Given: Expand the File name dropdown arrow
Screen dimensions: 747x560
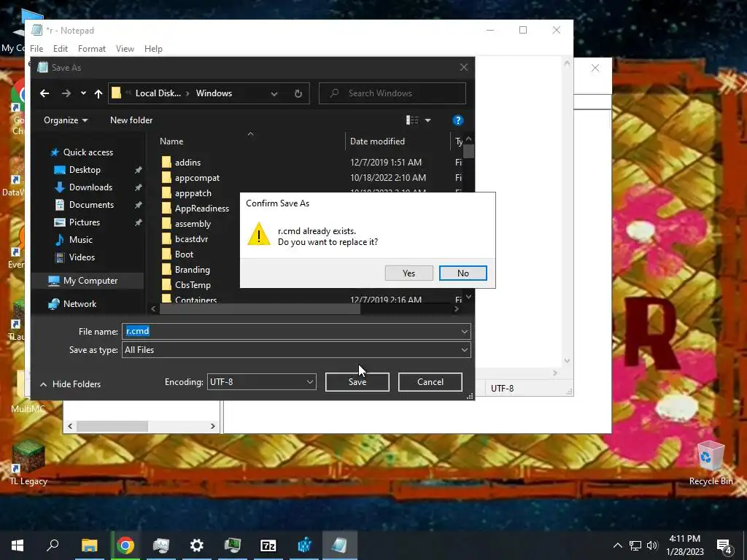Looking at the screenshot, I should point(465,332).
